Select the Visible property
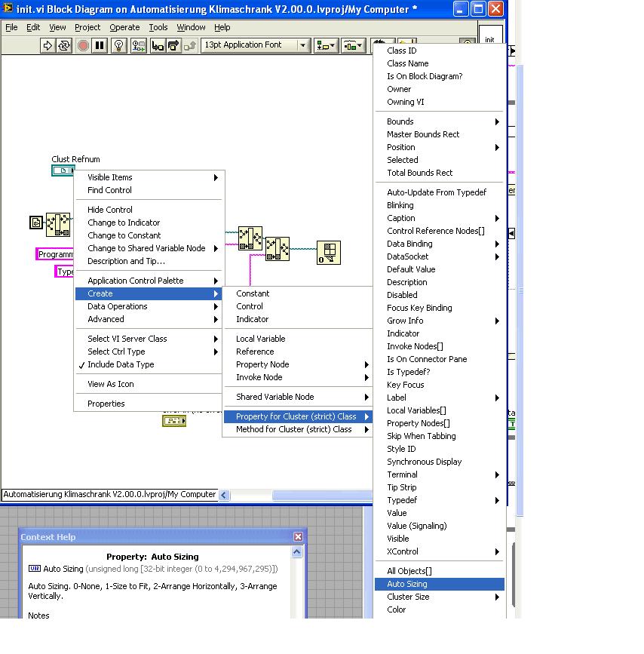 coord(439,539)
